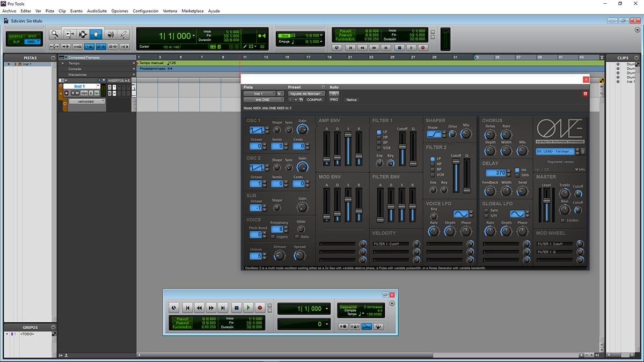Select the Scrubber speaker tool
Image resolution: width=644 pixels, height=362 pixels.
[x=111, y=34]
